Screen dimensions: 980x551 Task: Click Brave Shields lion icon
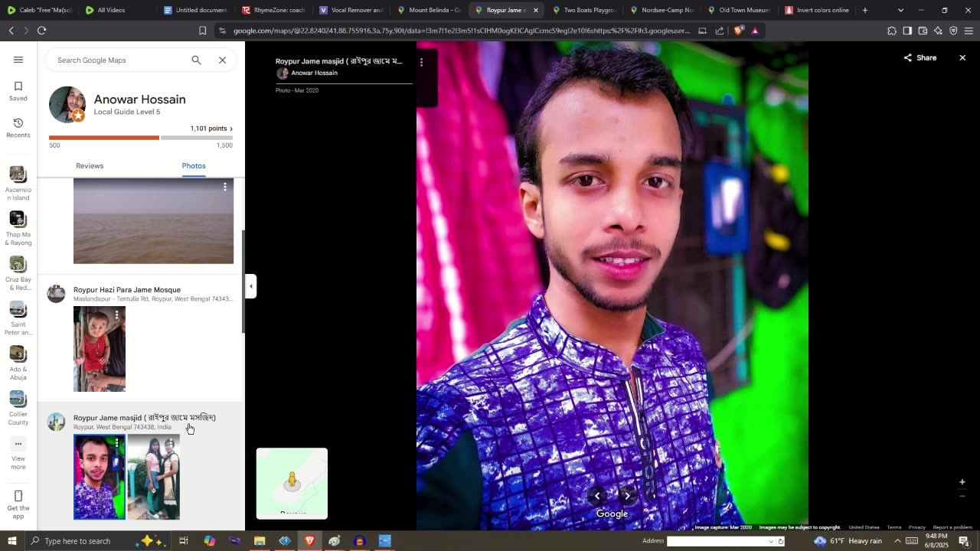pos(738,31)
